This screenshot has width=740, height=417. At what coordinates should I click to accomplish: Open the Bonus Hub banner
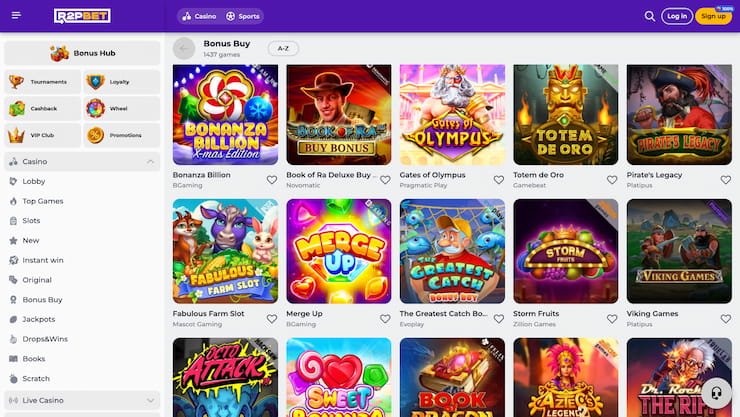coord(82,53)
